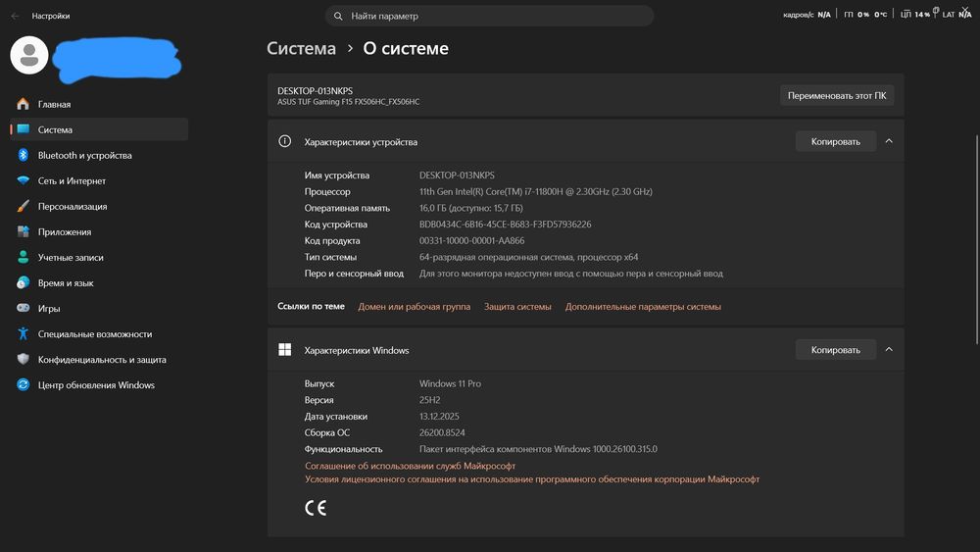The width and height of the screenshot is (980, 552).
Task: Open Центр обновления Windows page
Action: click(x=99, y=385)
